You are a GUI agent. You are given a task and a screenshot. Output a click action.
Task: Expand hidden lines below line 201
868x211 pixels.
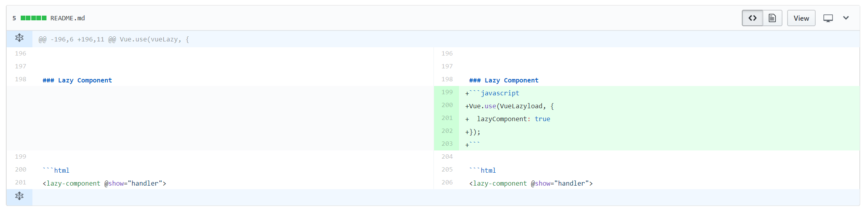(19, 196)
